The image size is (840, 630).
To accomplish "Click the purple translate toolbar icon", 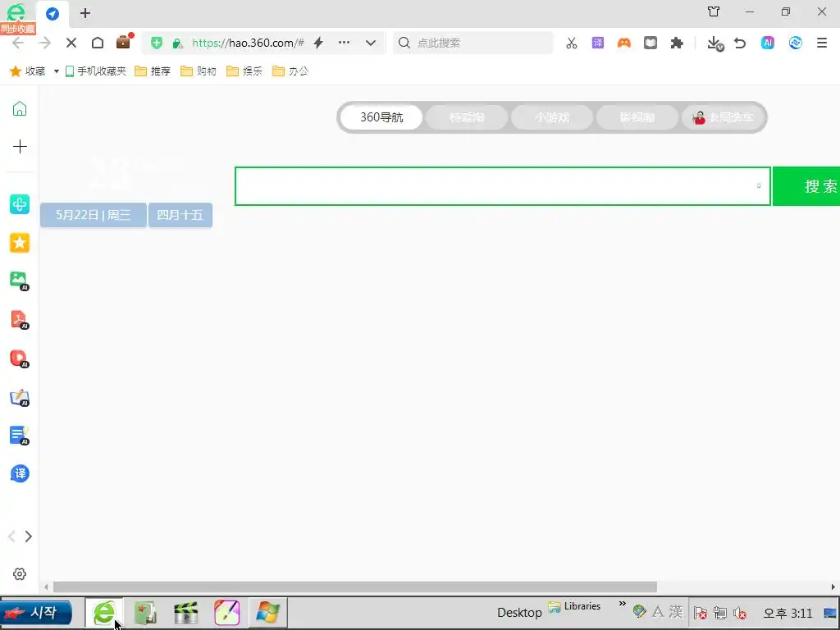I will (598, 43).
